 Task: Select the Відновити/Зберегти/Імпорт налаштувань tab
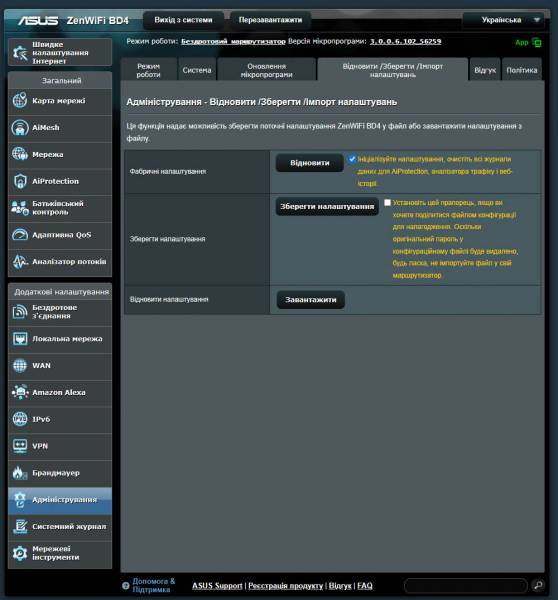393,70
